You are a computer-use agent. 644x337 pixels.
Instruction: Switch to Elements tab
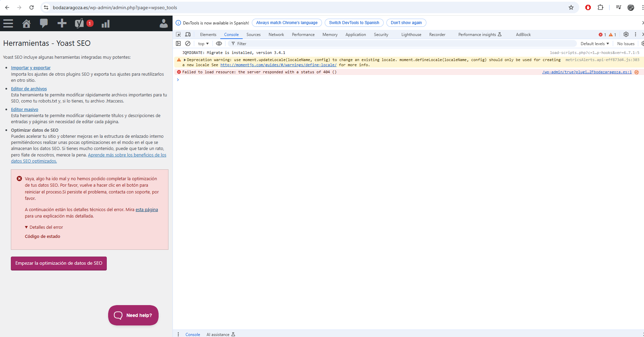(208, 35)
